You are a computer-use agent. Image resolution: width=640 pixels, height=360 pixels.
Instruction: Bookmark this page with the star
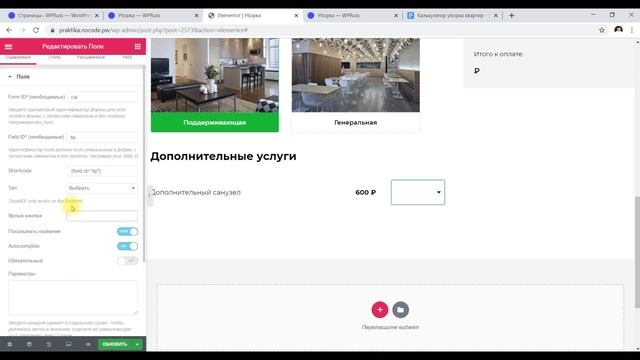click(x=602, y=30)
